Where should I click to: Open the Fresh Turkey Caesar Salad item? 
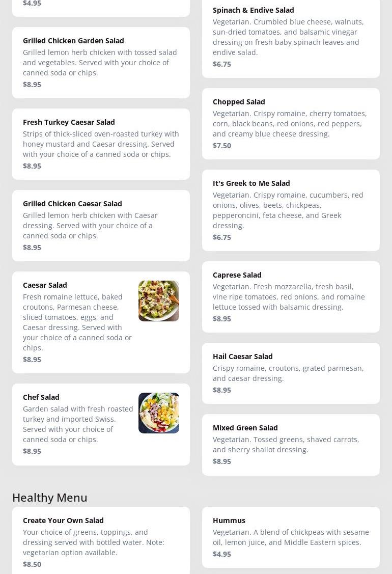(x=69, y=122)
